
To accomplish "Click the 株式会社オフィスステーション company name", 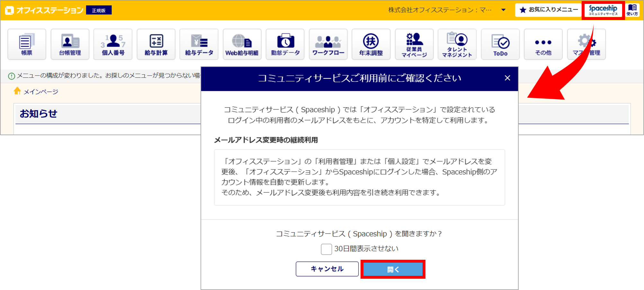I will click(x=440, y=10).
